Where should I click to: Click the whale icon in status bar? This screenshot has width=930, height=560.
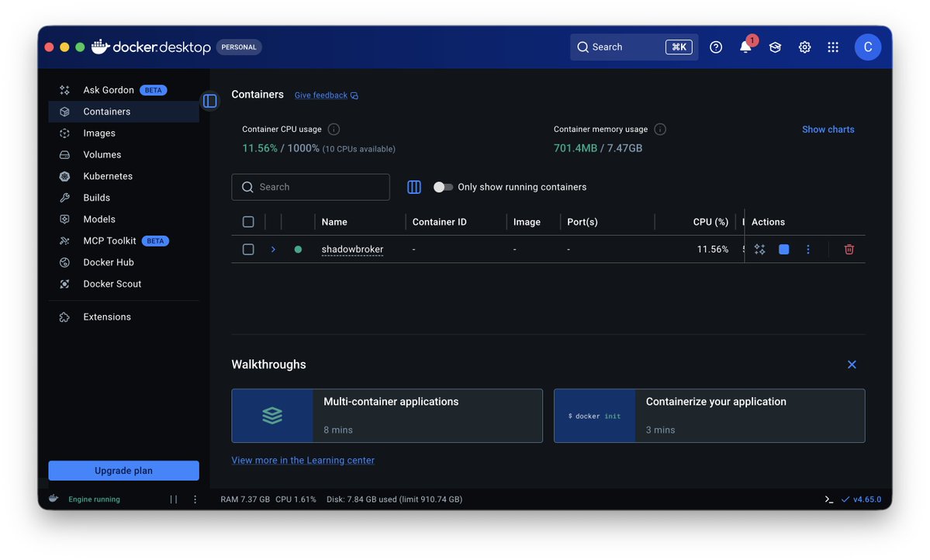[x=54, y=499]
